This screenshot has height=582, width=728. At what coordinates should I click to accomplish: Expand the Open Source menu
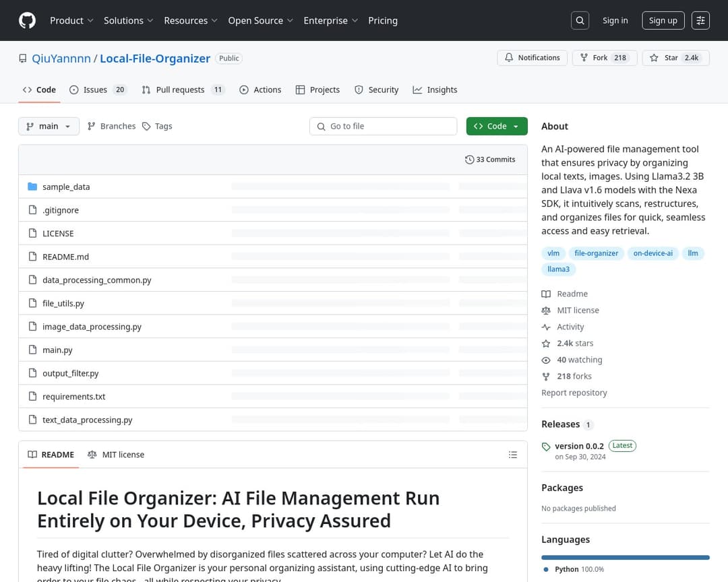click(x=260, y=20)
